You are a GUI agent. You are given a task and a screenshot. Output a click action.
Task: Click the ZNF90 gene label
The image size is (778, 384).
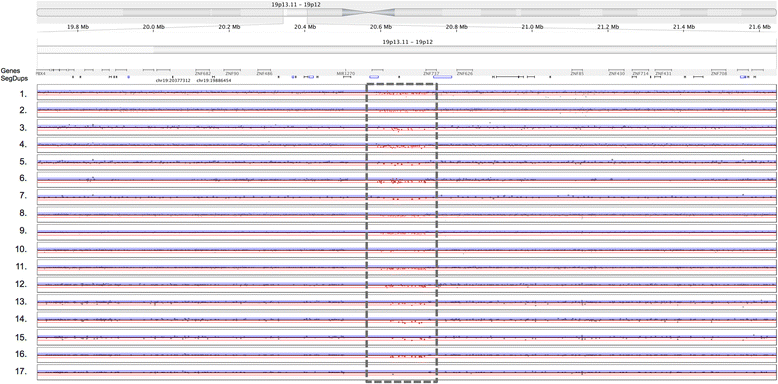tap(232, 73)
